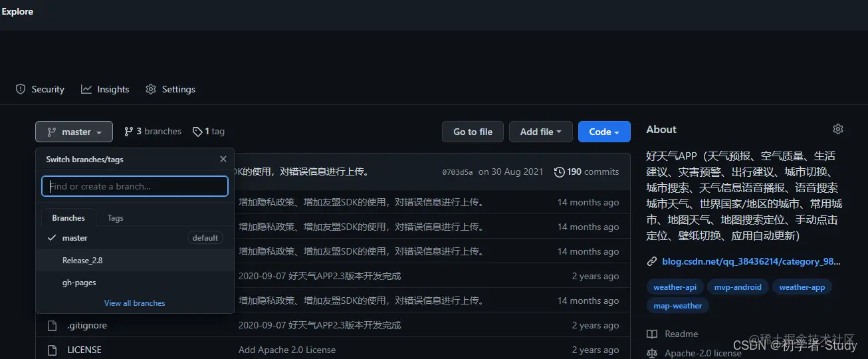
Task: Click the Security shield icon
Action: (x=21, y=89)
